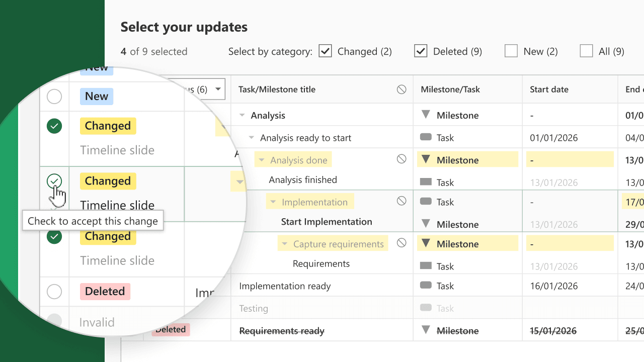Click the ignore icon in title column header
The width and height of the screenshot is (644, 362).
tap(401, 89)
